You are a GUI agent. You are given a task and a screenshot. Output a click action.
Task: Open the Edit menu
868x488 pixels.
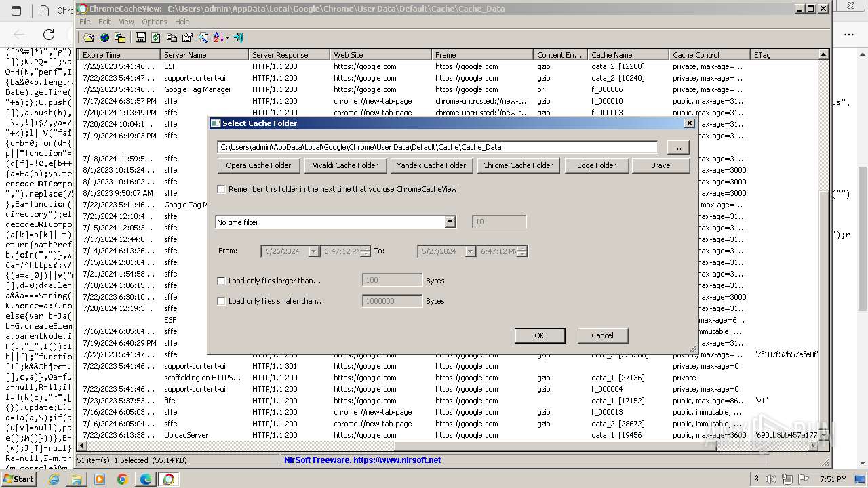pos(104,22)
